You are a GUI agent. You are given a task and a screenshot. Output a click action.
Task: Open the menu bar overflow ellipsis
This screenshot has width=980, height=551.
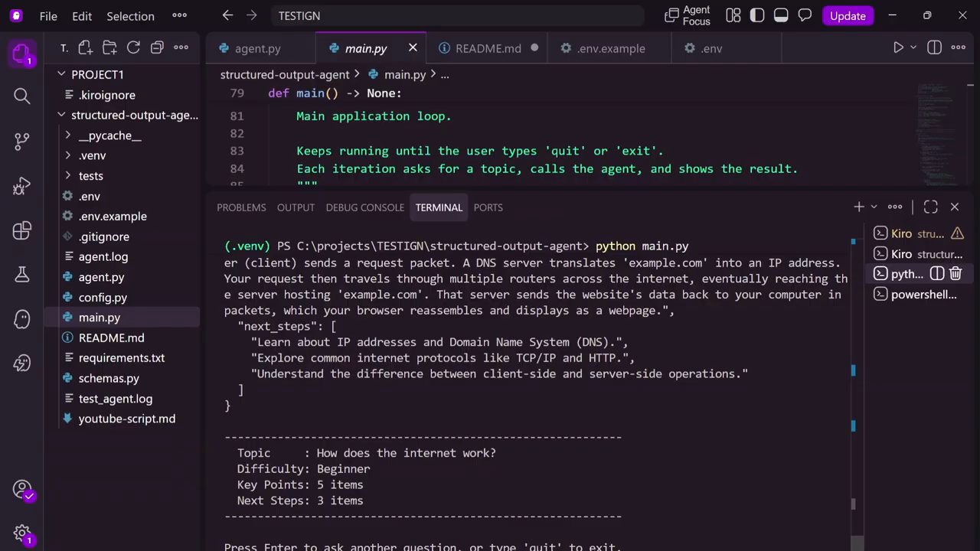(x=179, y=15)
